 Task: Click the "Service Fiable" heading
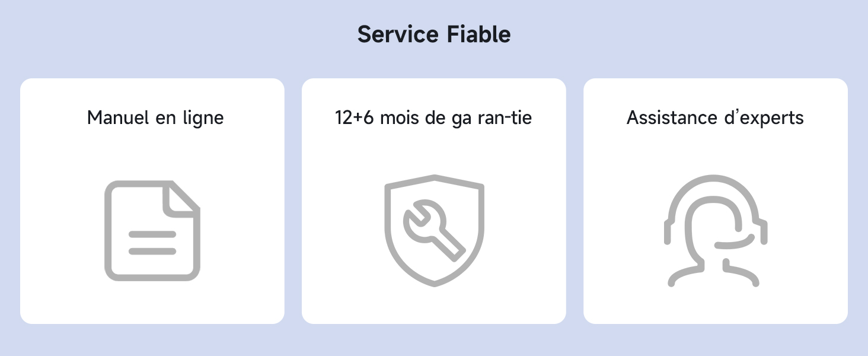[x=434, y=34]
